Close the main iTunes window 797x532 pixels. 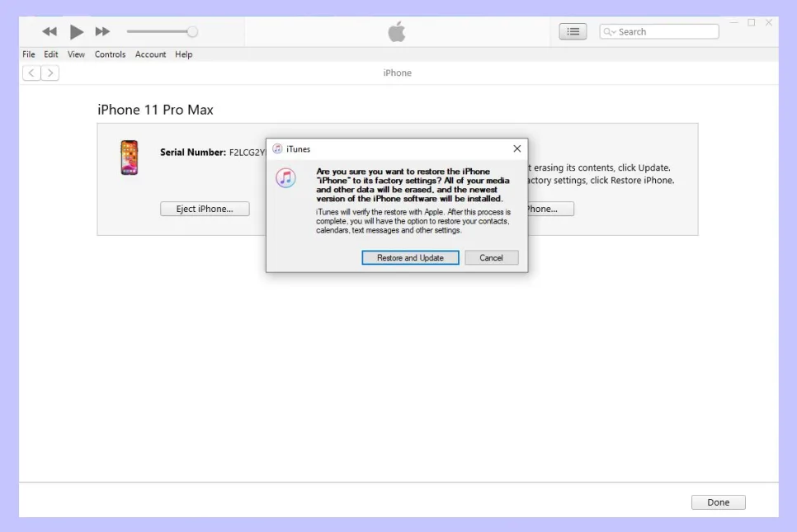(x=769, y=22)
